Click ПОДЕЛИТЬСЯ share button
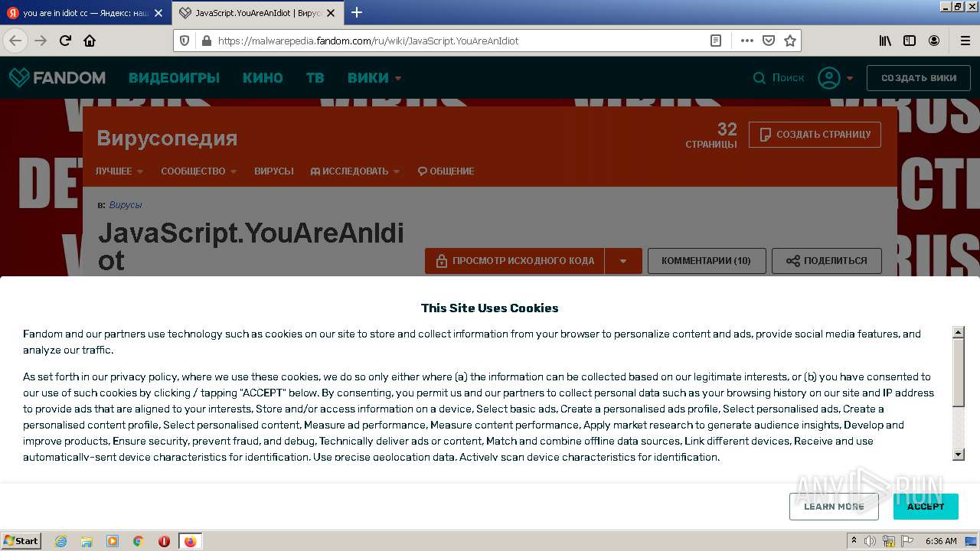Viewport: 980px width, 551px height. coord(827,261)
